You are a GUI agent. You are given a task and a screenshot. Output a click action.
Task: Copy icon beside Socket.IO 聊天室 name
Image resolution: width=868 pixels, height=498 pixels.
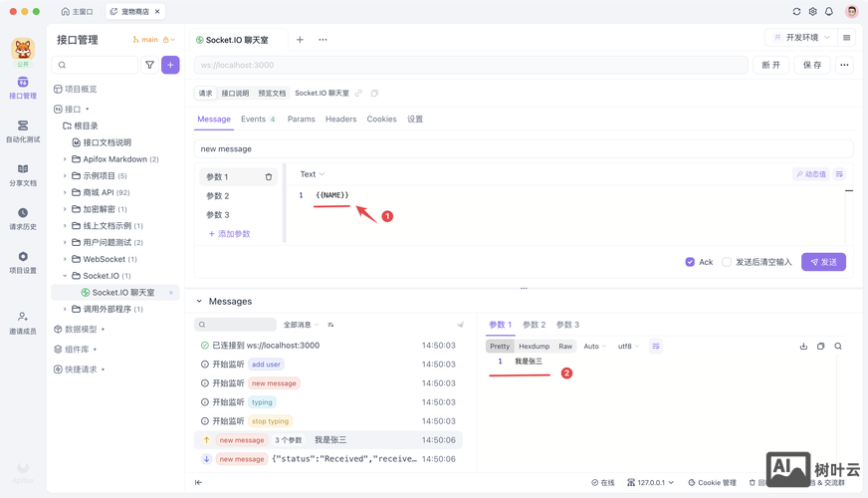click(374, 93)
